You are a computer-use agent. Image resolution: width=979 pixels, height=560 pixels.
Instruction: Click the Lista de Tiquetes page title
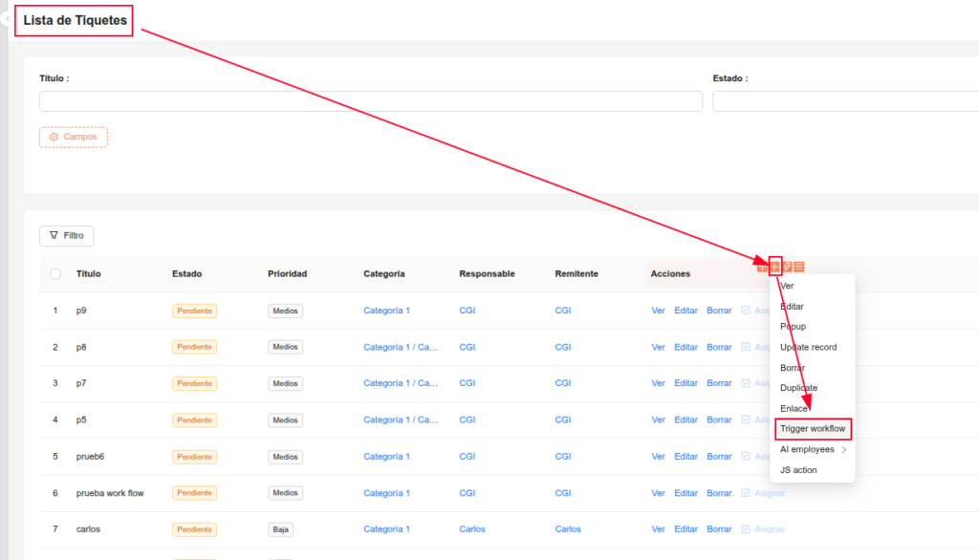75,21
